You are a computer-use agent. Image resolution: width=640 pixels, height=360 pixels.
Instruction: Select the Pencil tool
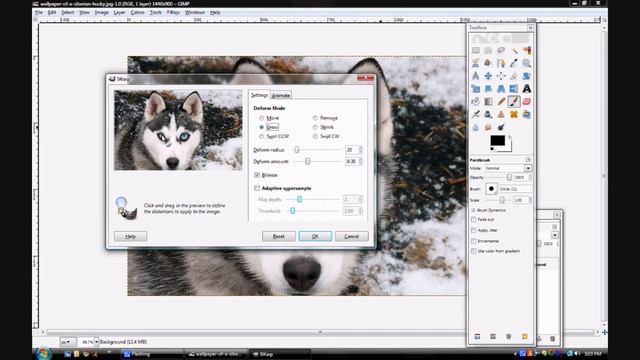pyautogui.click(x=501, y=102)
